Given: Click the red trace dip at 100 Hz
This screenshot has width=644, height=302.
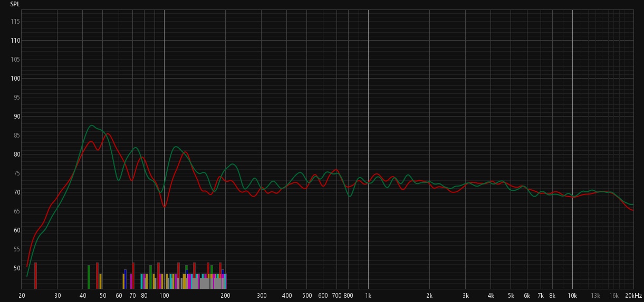Looking at the screenshot, I should [164, 207].
